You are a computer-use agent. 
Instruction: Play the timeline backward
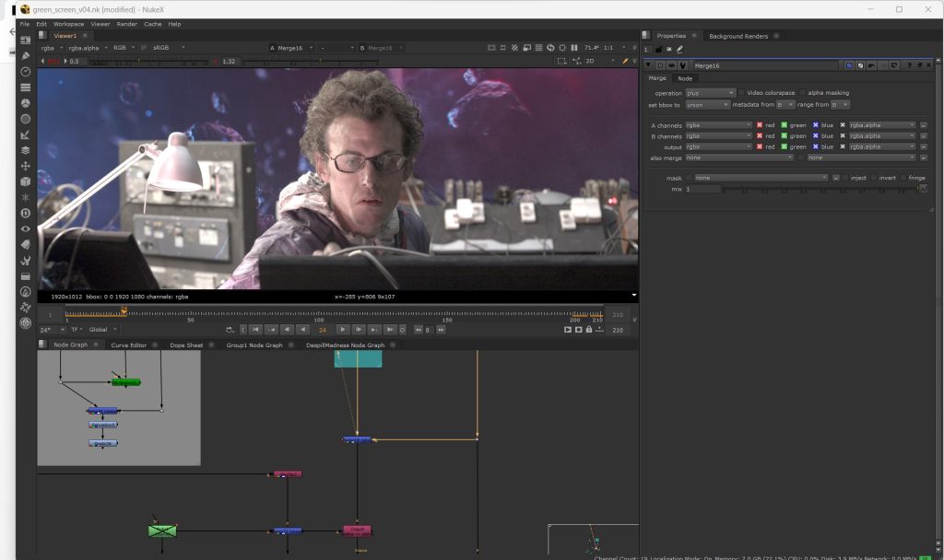(x=302, y=330)
